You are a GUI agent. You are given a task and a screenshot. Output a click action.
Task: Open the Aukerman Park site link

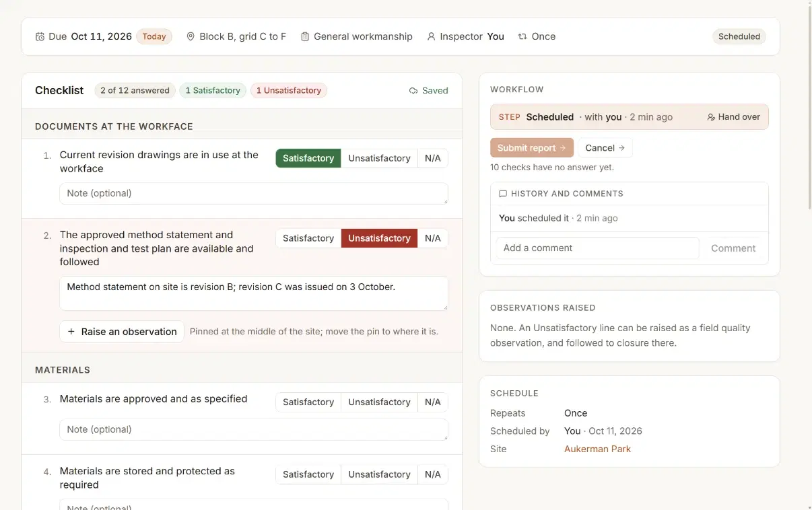[x=597, y=449]
